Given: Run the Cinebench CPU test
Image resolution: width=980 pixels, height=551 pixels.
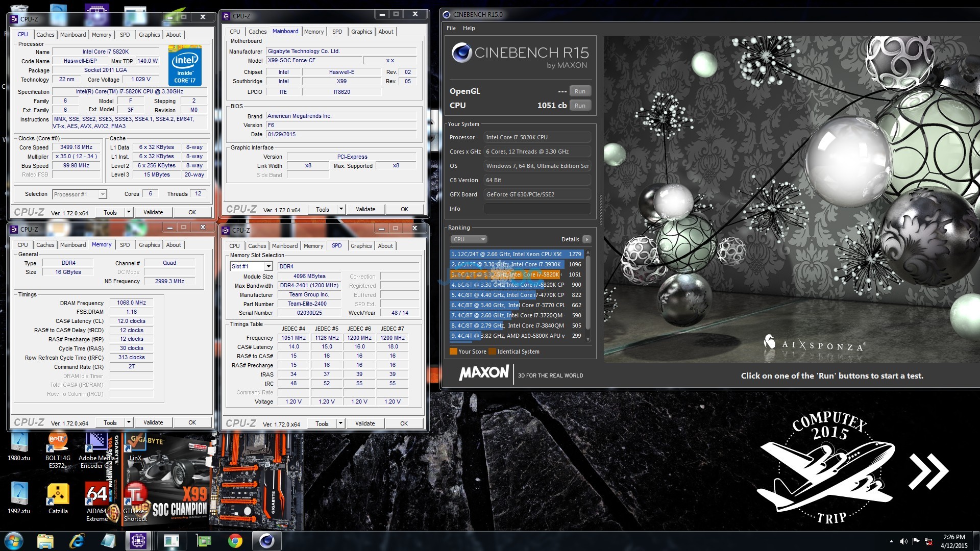Looking at the screenshot, I should coord(580,106).
